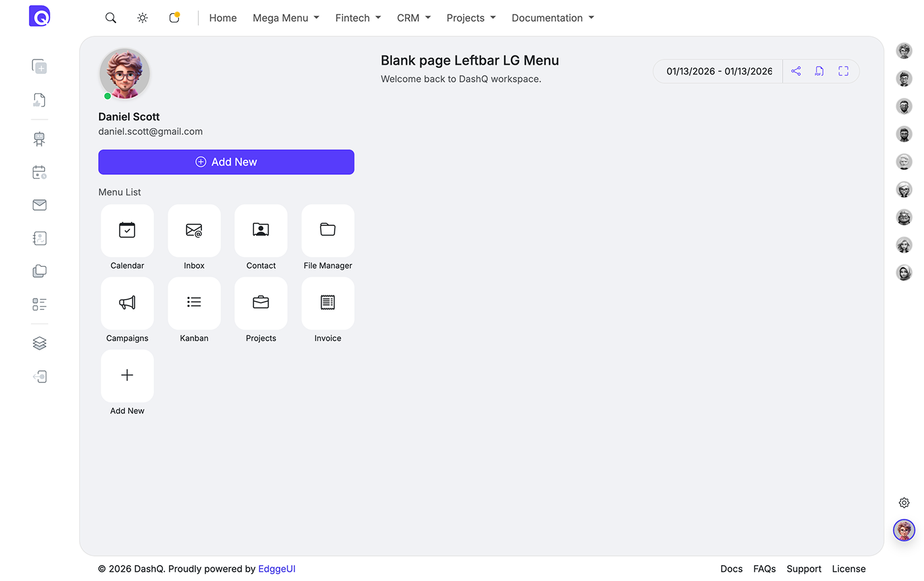The height and width of the screenshot is (581, 924).
Task: Toggle fullscreen mode icon
Action: click(843, 71)
